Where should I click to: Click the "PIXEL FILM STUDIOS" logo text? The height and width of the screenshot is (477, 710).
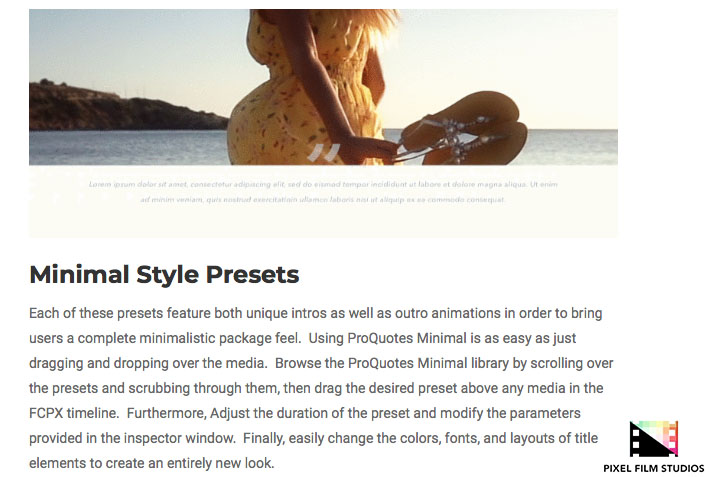point(654,468)
